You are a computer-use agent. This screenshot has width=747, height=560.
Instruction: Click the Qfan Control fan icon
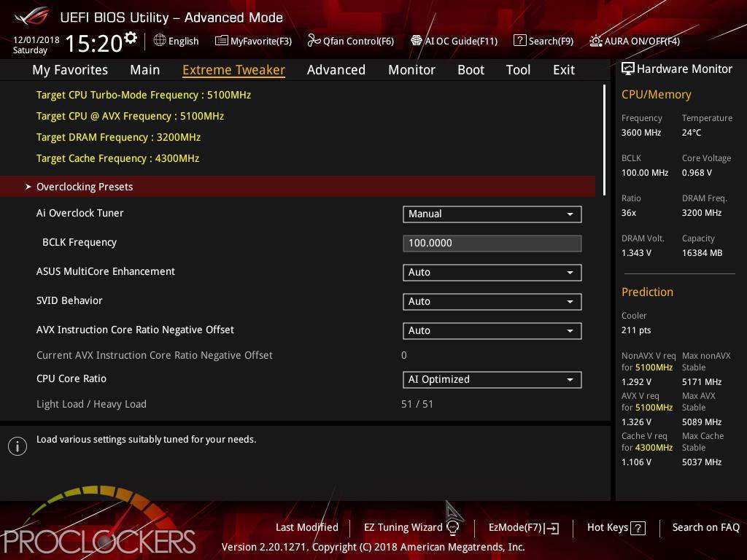coord(314,41)
